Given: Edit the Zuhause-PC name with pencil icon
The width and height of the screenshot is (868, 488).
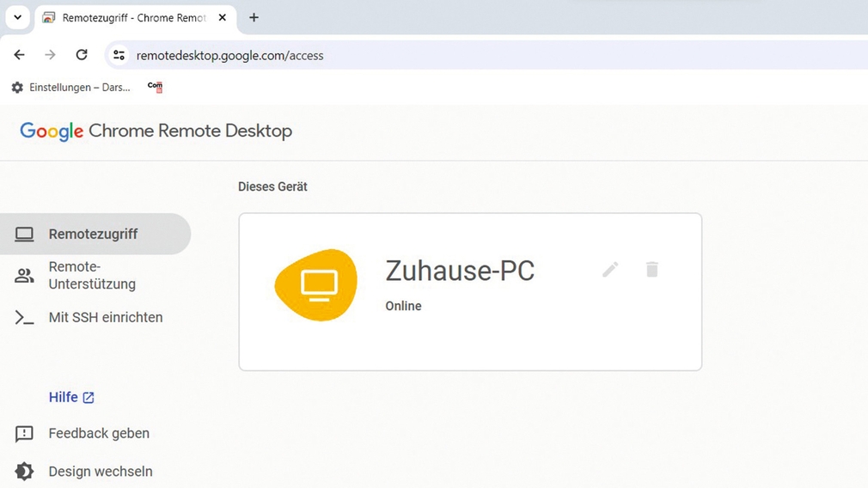Looking at the screenshot, I should 610,270.
